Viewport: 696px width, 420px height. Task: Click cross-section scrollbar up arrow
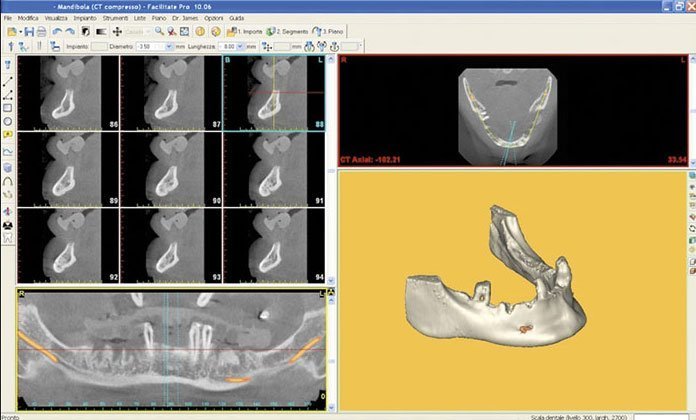(331, 59)
